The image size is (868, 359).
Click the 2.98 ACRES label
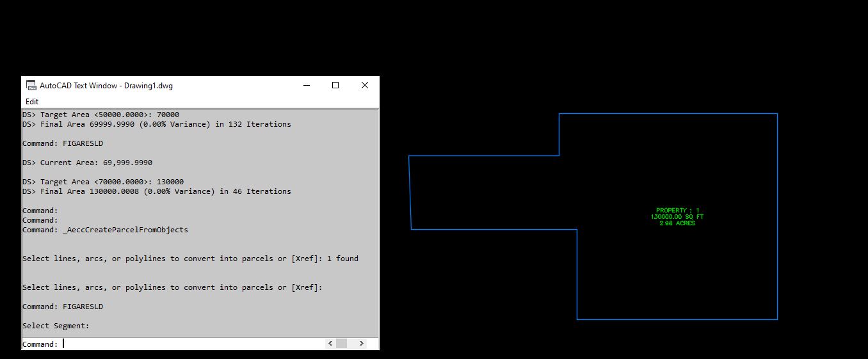677,223
